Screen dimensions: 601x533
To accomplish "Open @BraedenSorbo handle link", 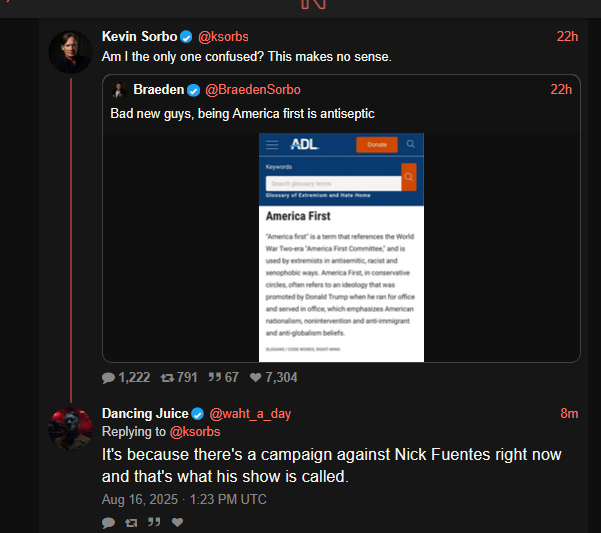I will pyautogui.click(x=253, y=90).
